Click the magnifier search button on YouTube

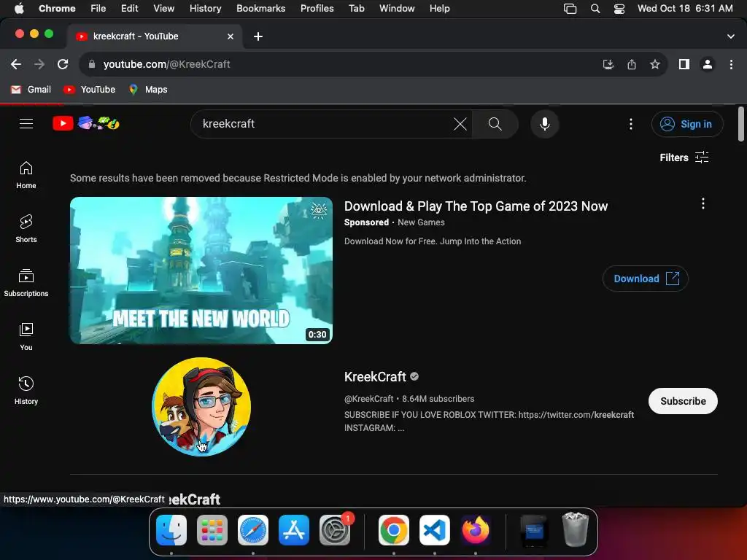click(x=495, y=124)
